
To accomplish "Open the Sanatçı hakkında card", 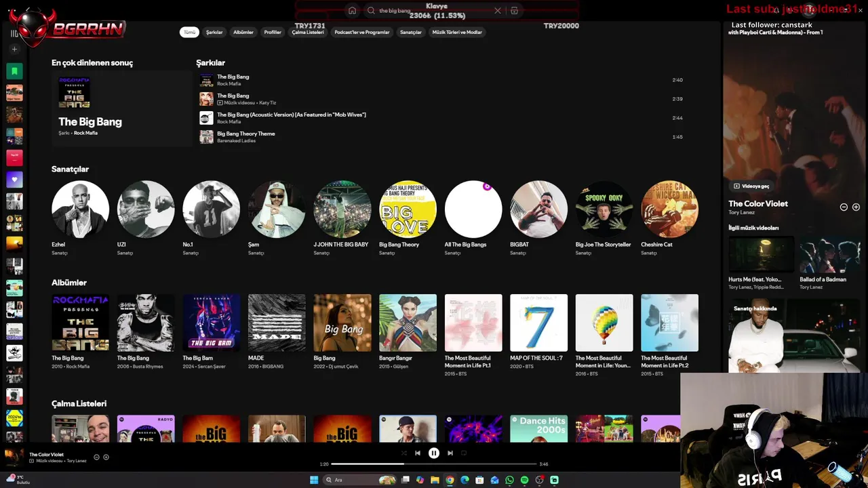I will coord(795,335).
